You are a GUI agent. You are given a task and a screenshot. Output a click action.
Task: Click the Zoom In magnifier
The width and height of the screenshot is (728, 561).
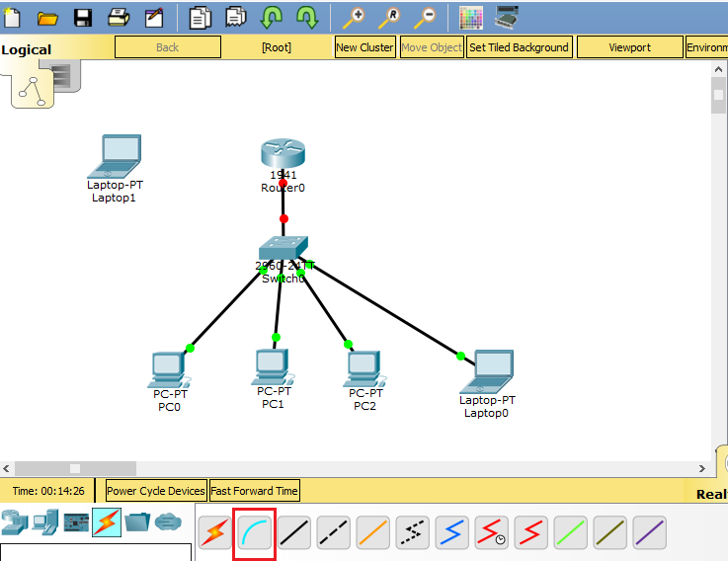pos(354,17)
